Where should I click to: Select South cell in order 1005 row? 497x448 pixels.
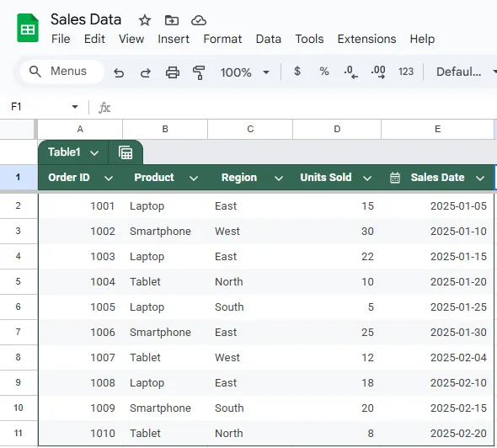tap(250, 307)
